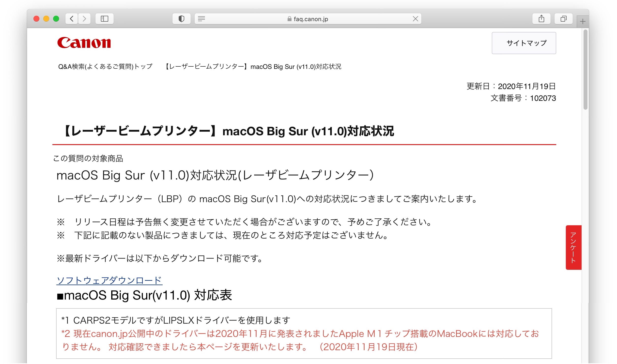The height and width of the screenshot is (364, 617).
Task: Click the Safari forward navigation arrow
Action: click(x=84, y=19)
